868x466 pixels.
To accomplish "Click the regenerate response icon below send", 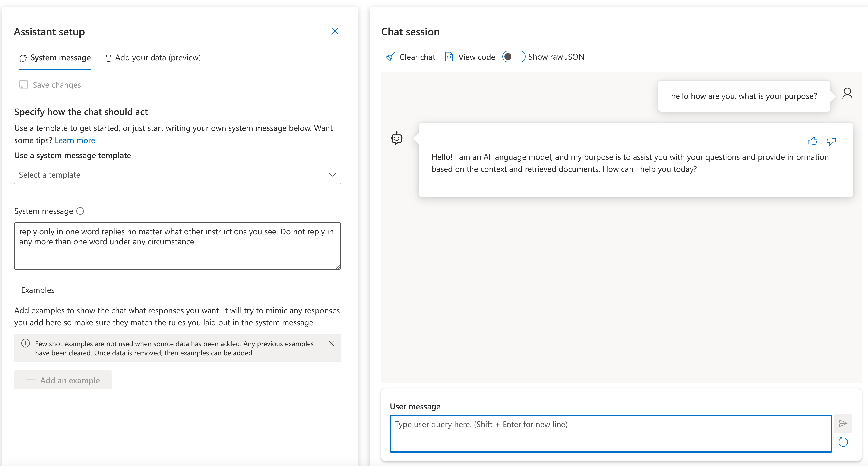I will pyautogui.click(x=843, y=442).
